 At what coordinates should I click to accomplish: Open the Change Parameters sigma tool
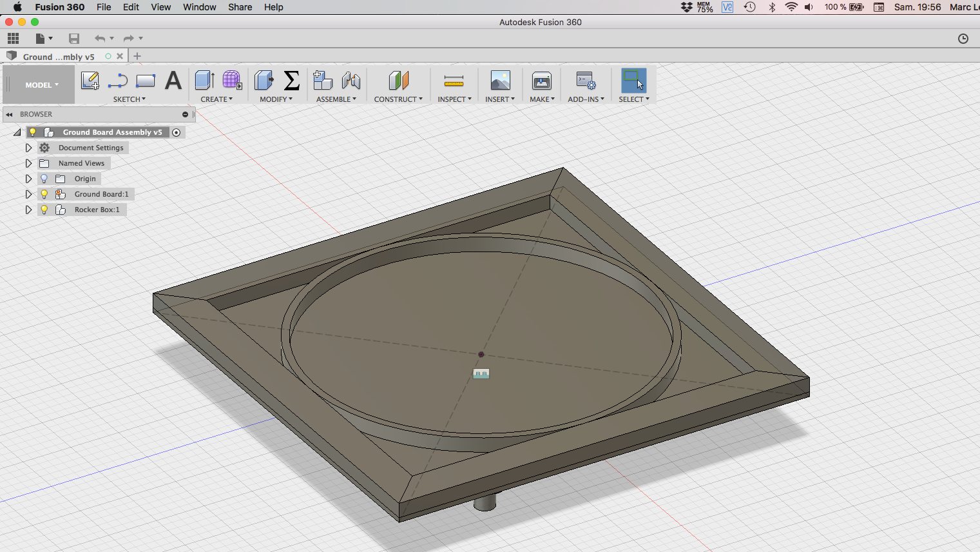coord(291,81)
